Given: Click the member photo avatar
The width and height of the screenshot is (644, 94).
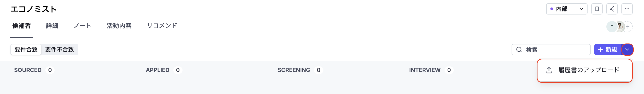Looking at the screenshot, I should [x=620, y=27].
